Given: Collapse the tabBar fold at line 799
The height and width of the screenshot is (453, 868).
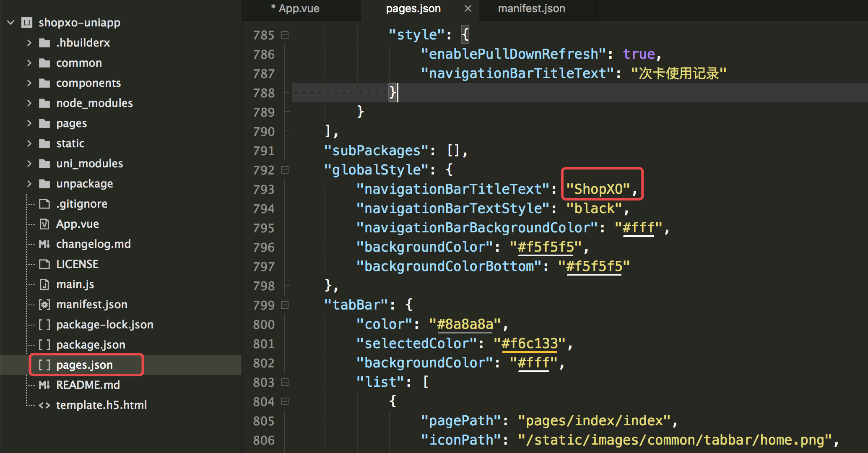Looking at the screenshot, I should coord(285,305).
